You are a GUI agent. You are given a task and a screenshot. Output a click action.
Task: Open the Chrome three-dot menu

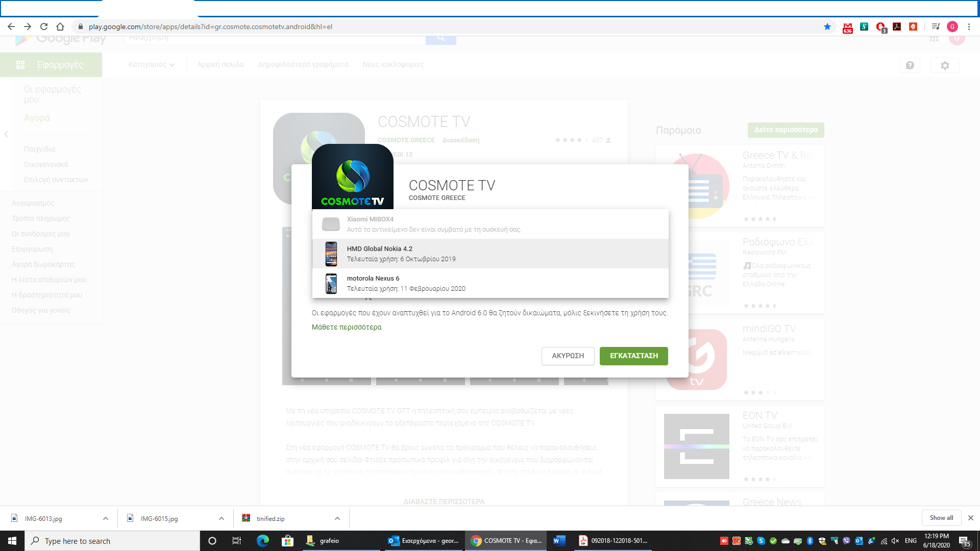[969, 27]
